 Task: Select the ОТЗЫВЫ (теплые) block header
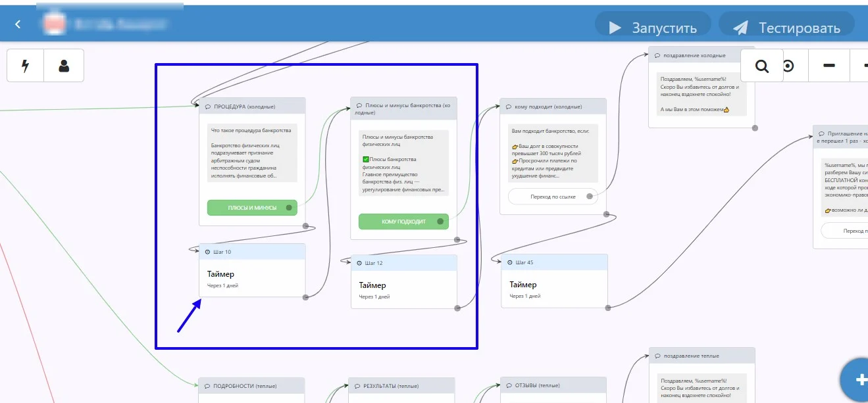tap(553, 386)
